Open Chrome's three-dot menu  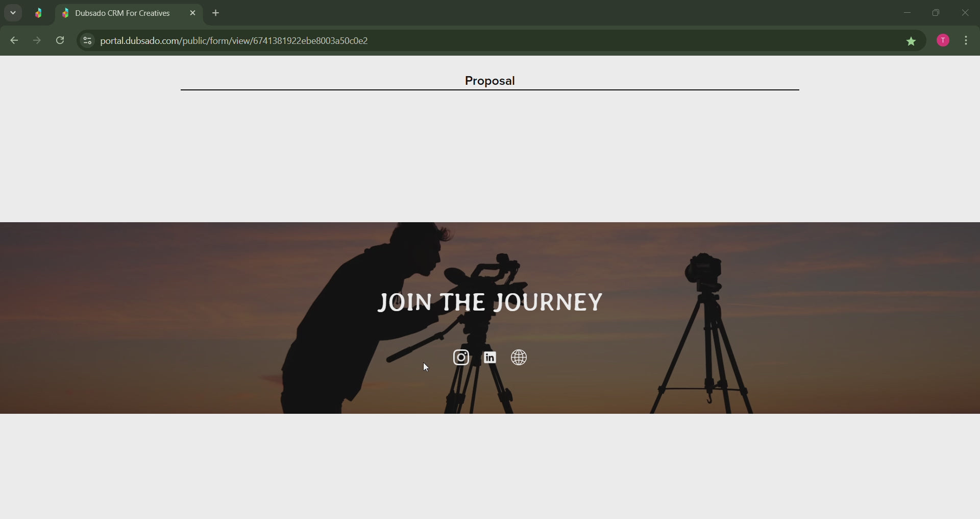pyautogui.click(x=966, y=41)
